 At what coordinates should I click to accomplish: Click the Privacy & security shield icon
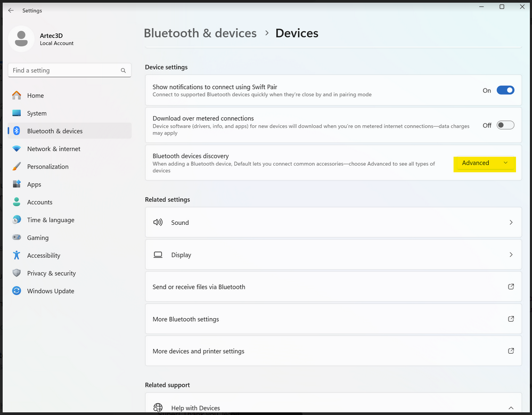coord(17,273)
